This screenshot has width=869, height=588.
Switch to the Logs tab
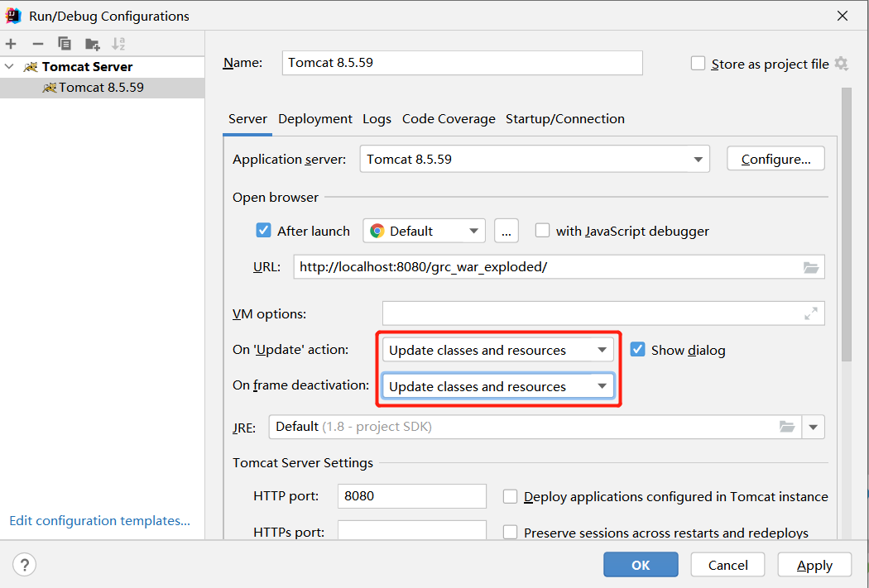[x=377, y=119]
